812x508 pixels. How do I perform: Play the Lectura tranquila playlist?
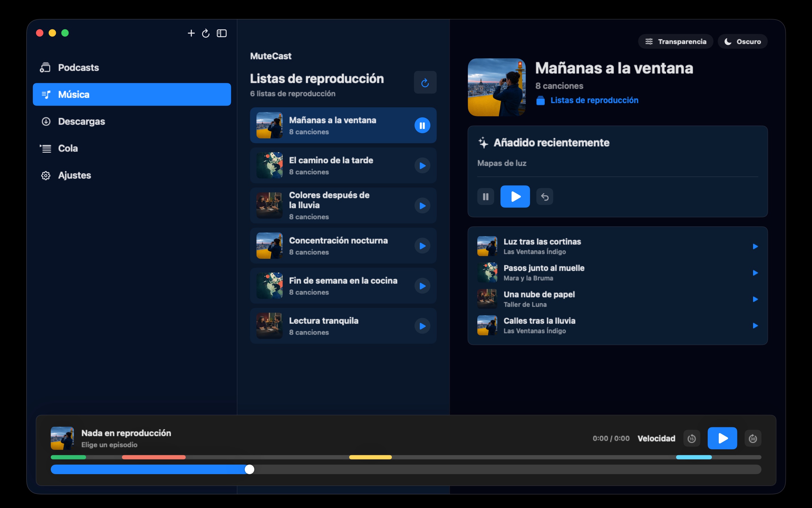click(422, 326)
